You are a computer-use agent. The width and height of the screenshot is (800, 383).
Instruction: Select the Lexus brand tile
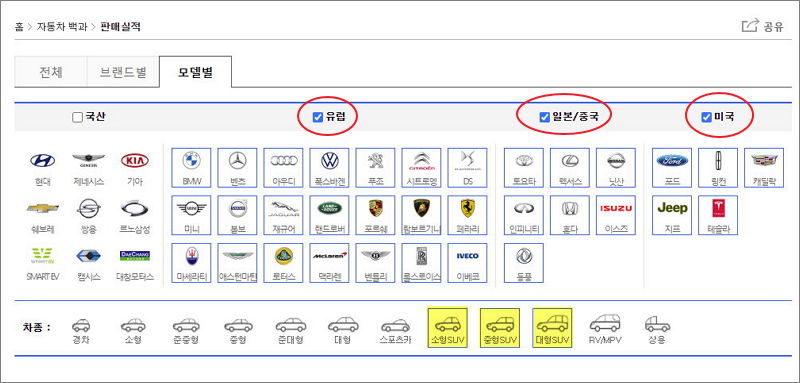[x=570, y=167]
